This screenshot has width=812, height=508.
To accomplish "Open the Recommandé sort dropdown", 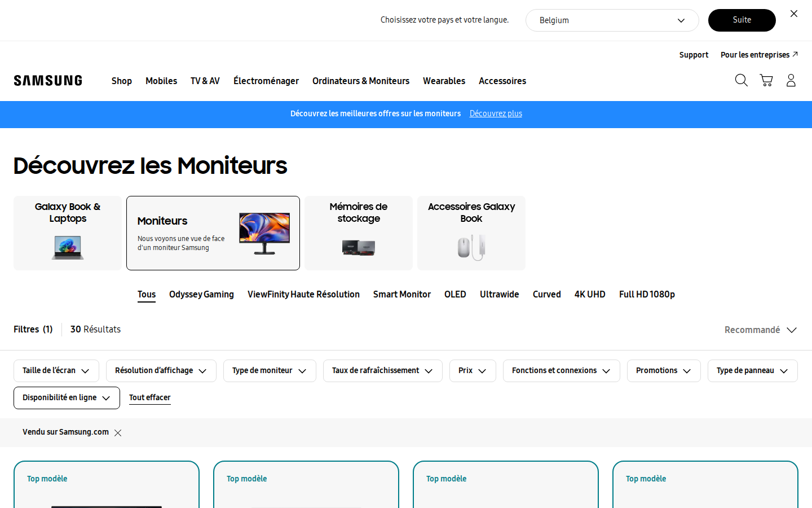I will tap(760, 330).
